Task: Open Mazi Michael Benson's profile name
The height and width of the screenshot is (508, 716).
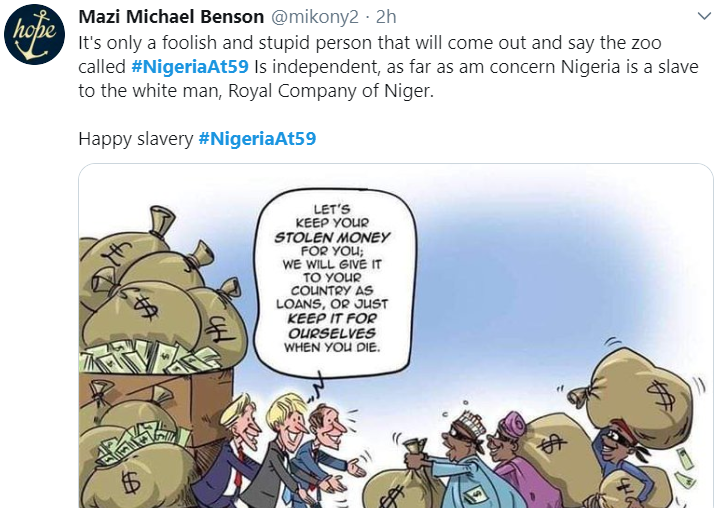Action: coord(171,17)
